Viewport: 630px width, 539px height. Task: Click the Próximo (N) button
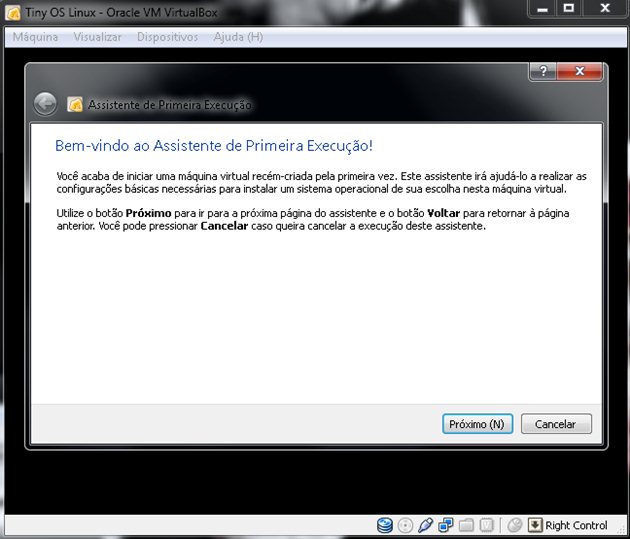477,424
